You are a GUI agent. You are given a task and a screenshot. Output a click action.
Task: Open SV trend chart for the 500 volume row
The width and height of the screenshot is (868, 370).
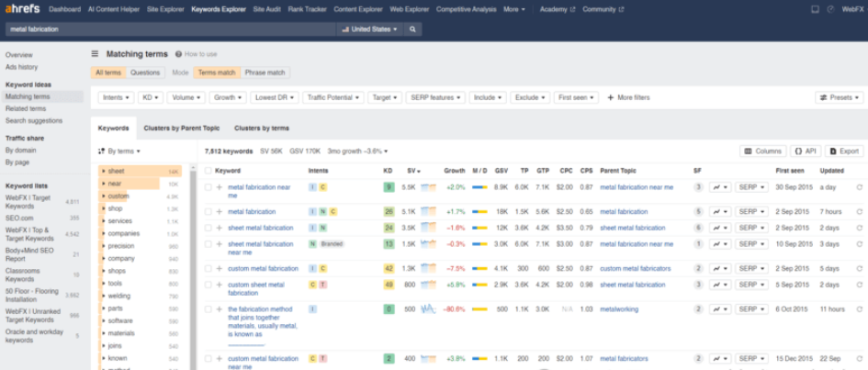[428, 309]
